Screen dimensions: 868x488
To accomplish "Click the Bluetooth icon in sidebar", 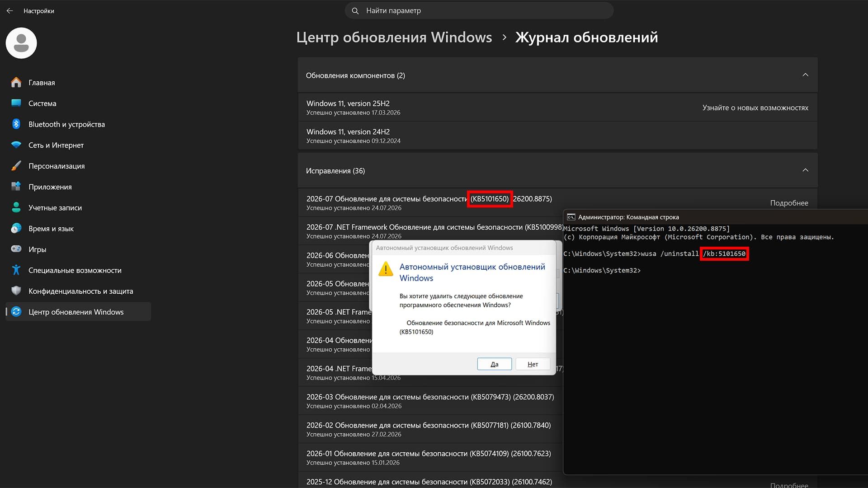I will [16, 124].
